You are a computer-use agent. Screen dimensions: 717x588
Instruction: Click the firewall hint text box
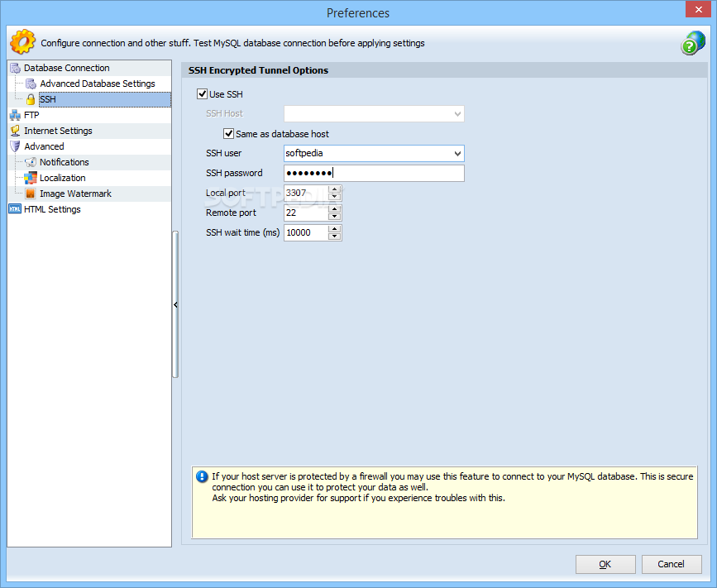pos(444,502)
